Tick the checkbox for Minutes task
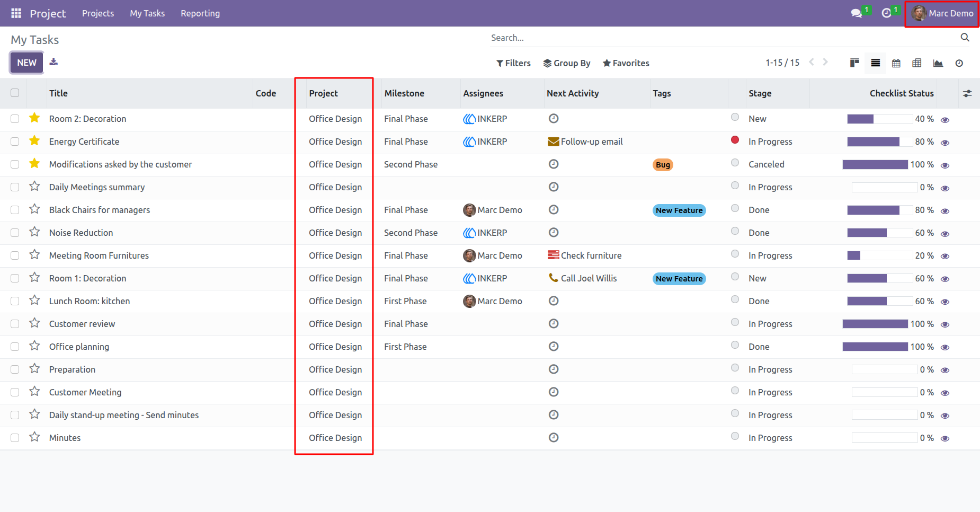This screenshot has height=512, width=980. pyautogui.click(x=15, y=438)
